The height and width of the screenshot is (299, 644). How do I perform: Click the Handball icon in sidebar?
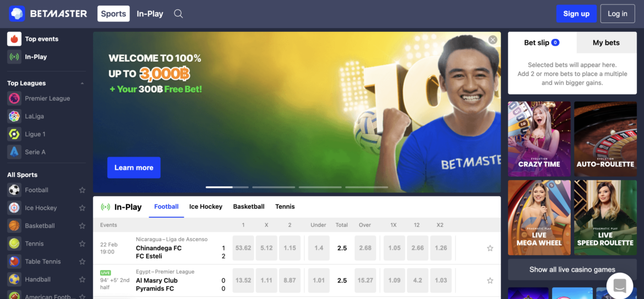[14, 279]
